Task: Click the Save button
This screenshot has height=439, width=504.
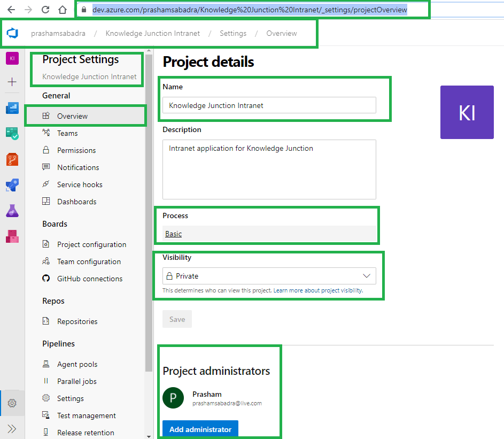Action: pos(177,319)
